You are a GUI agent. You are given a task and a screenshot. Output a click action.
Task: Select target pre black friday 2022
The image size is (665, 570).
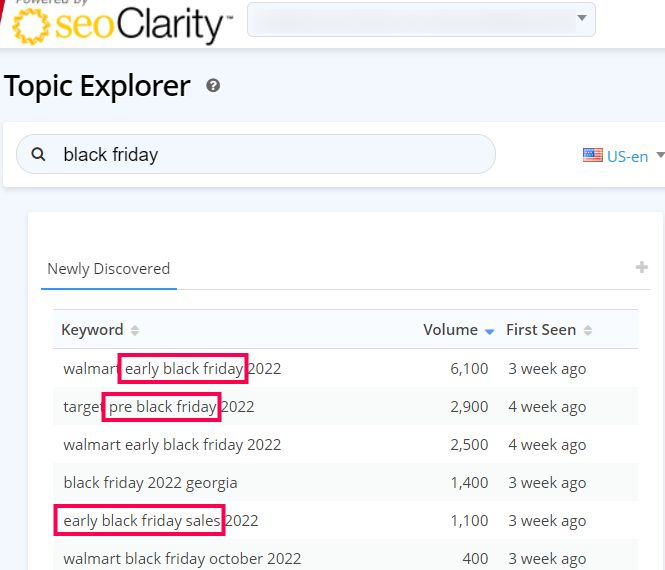pos(159,407)
